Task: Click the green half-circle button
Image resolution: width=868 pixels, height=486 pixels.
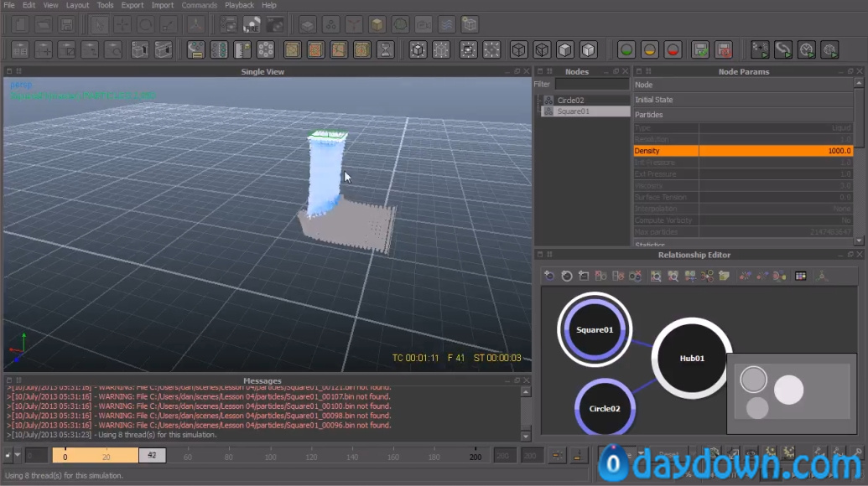Action: coord(626,49)
